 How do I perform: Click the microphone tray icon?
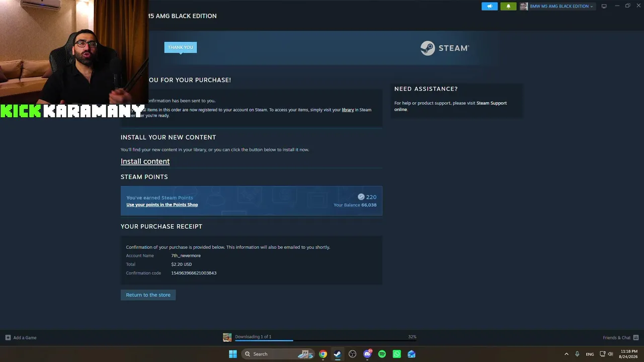tap(577, 354)
